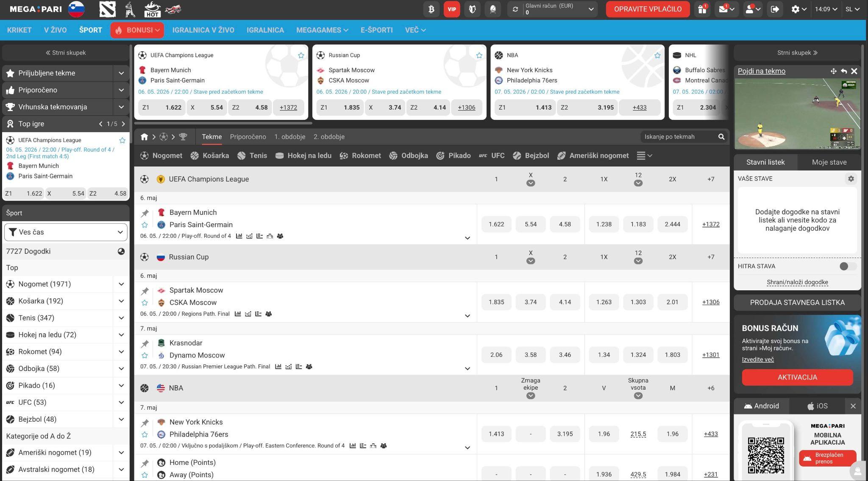Star the Krasnodar match row

pyautogui.click(x=145, y=356)
